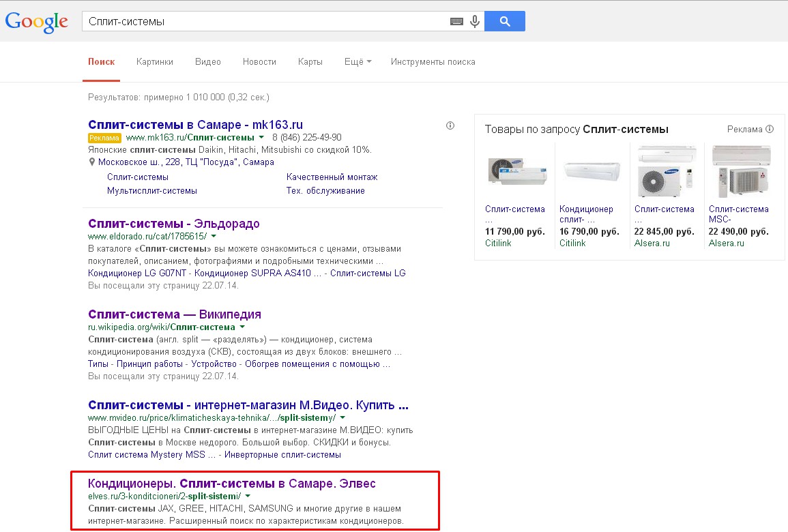This screenshot has width=788, height=532.
Task: Click the Мультисплит-системы sitelink
Action: 152,191
